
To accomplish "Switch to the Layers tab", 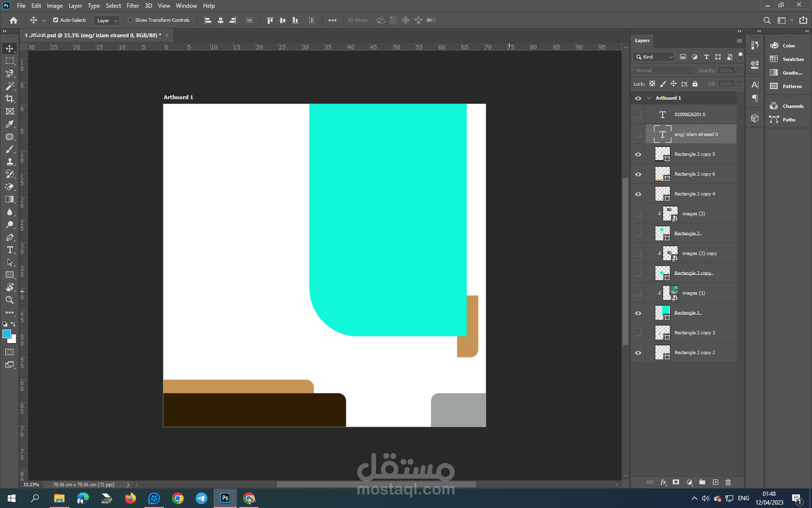I will (x=642, y=41).
